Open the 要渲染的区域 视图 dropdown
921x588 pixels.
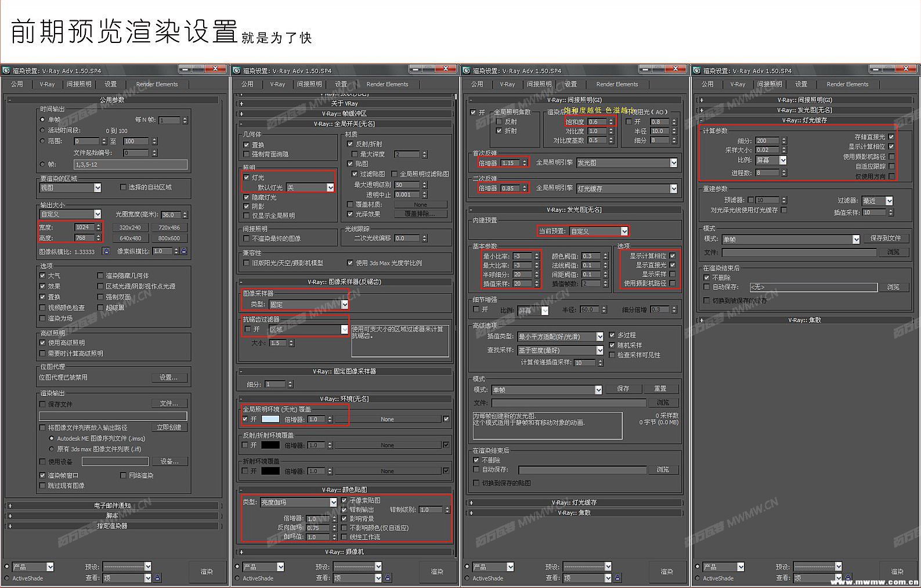[70, 187]
